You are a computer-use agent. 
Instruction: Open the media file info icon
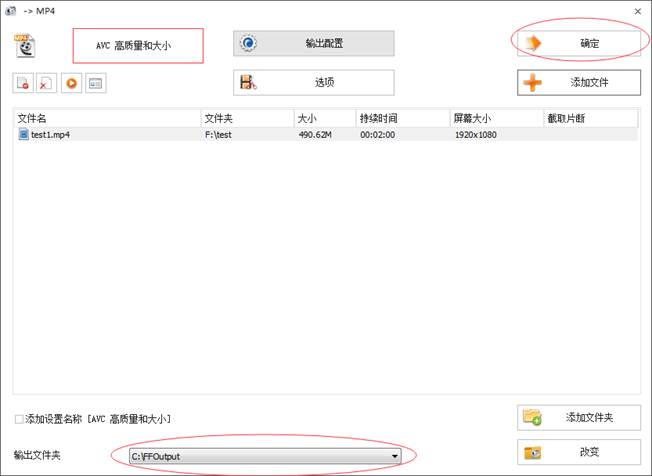coord(96,83)
